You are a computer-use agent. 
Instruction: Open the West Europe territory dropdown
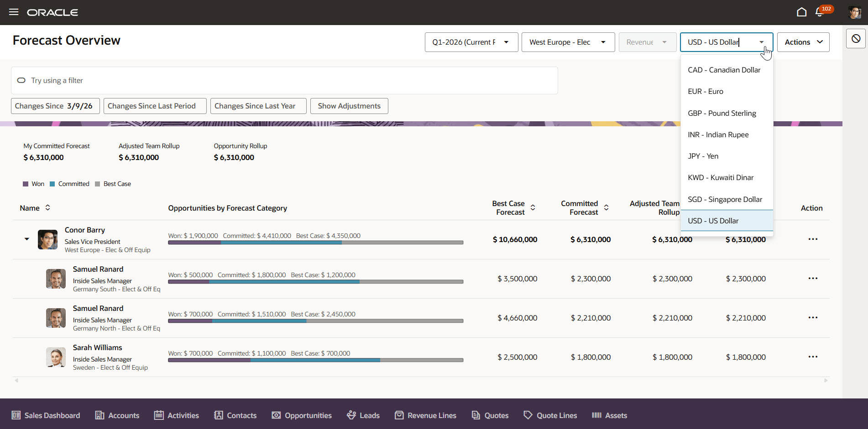click(x=568, y=42)
